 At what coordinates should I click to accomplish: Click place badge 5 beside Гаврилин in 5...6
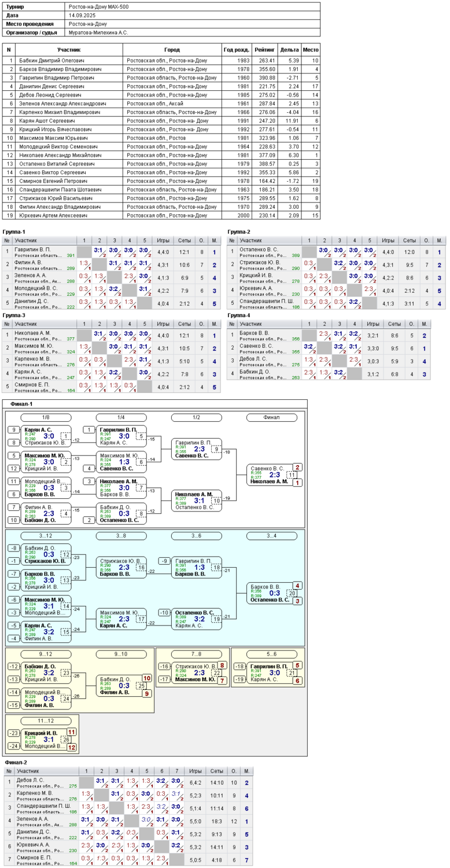click(x=297, y=665)
